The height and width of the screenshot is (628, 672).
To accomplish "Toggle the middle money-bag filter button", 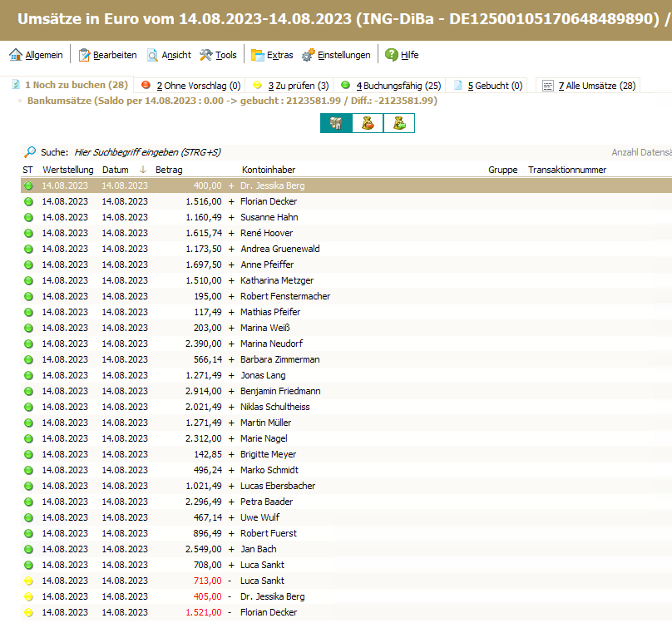I will click(x=368, y=123).
